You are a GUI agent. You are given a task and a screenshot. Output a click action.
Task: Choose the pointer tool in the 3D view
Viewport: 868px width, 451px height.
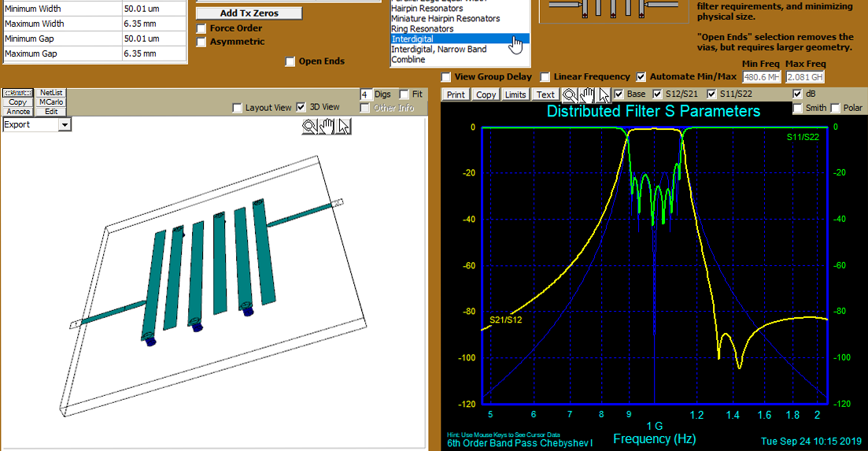(x=343, y=126)
